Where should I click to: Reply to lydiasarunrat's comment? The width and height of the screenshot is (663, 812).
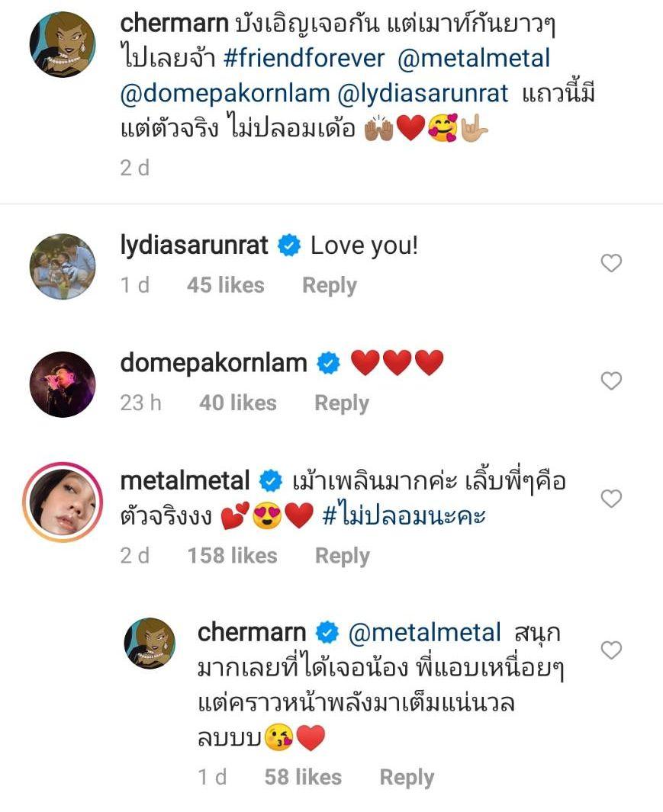pos(329,285)
